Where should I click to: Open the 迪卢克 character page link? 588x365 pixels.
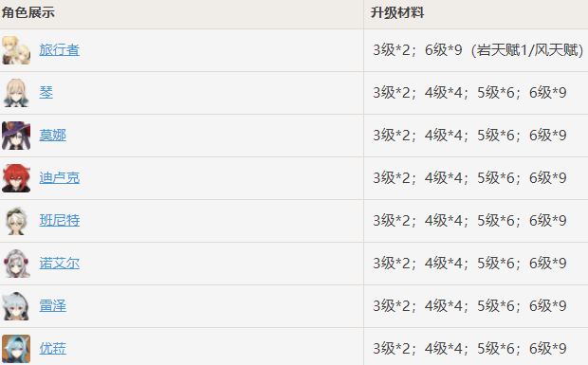click(59, 178)
